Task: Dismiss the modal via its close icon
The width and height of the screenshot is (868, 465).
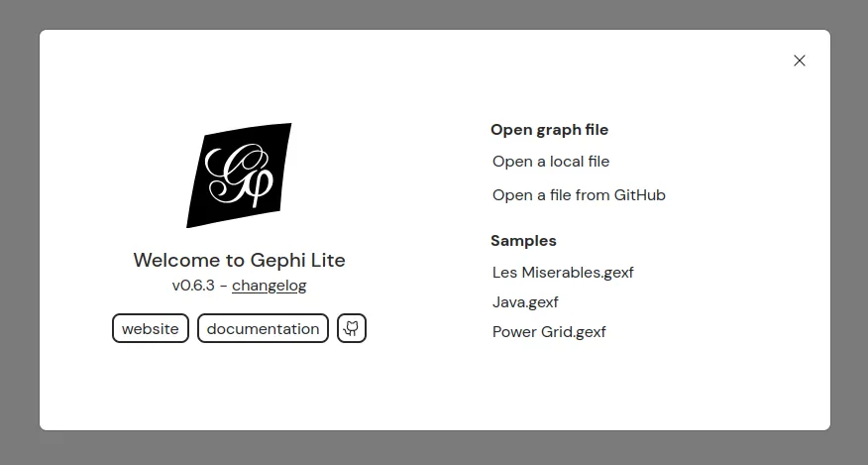Action: click(x=800, y=60)
